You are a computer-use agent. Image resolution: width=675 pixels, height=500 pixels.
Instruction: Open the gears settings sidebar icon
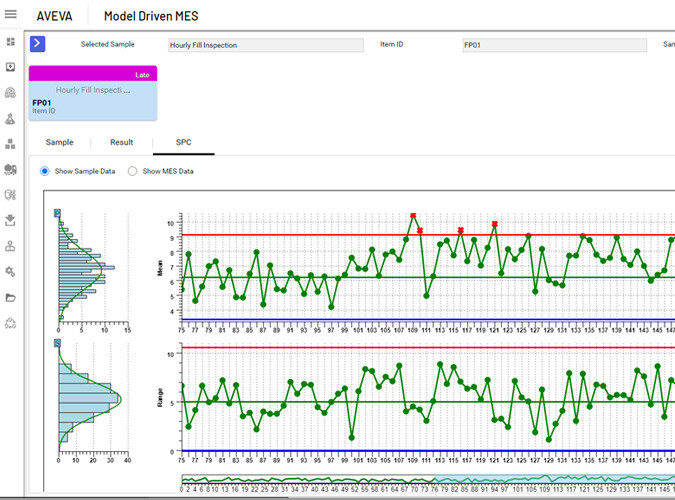coord(11,271)
